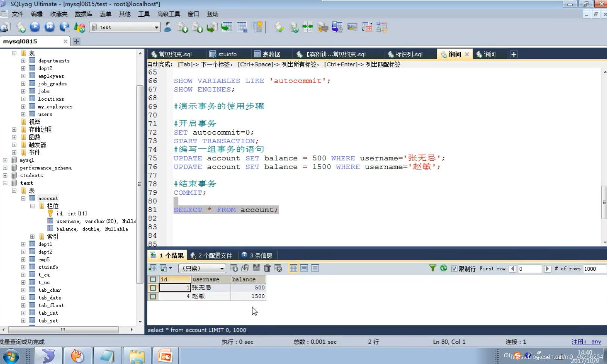This screenshot has width=607, height=364.
Task: Switch to the 标识列.sql tab
Action: [409, 54]
